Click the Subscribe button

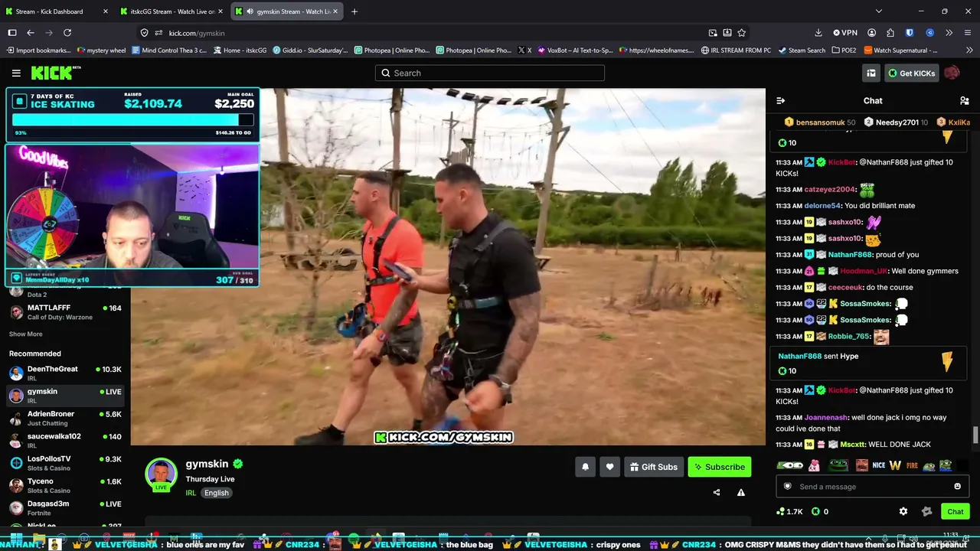point(720,467)
